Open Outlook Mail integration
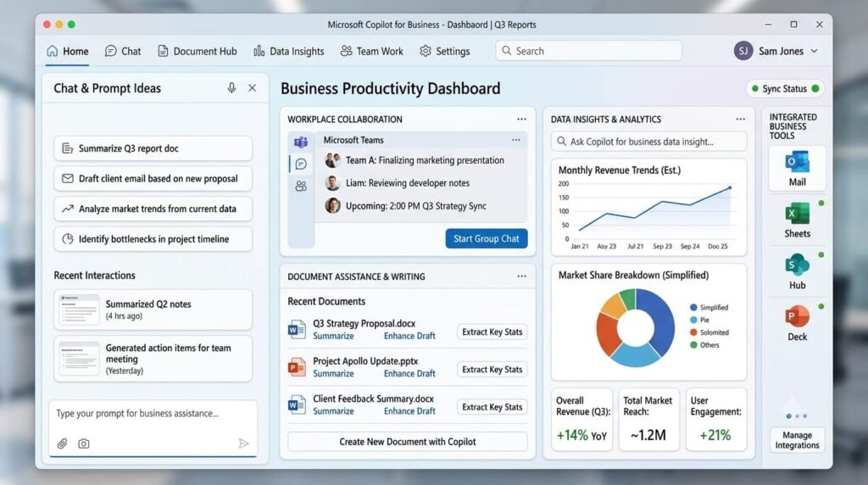868x485 pixels. point(797,169)
